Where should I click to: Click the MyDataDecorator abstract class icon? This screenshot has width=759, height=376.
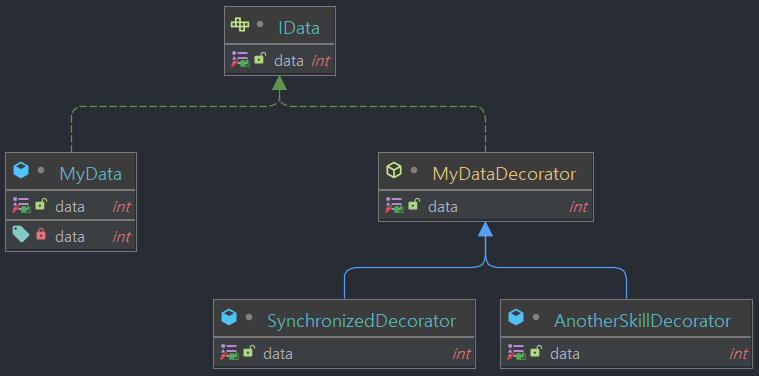click(x=394, y=170)
